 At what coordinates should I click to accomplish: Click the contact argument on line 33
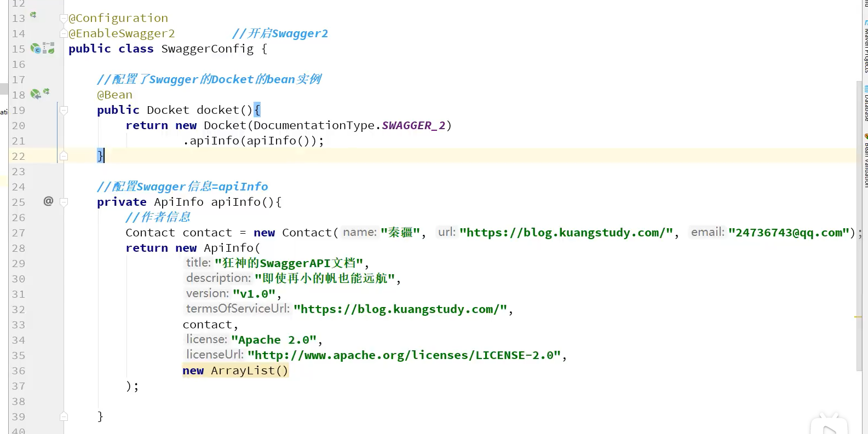207,325
